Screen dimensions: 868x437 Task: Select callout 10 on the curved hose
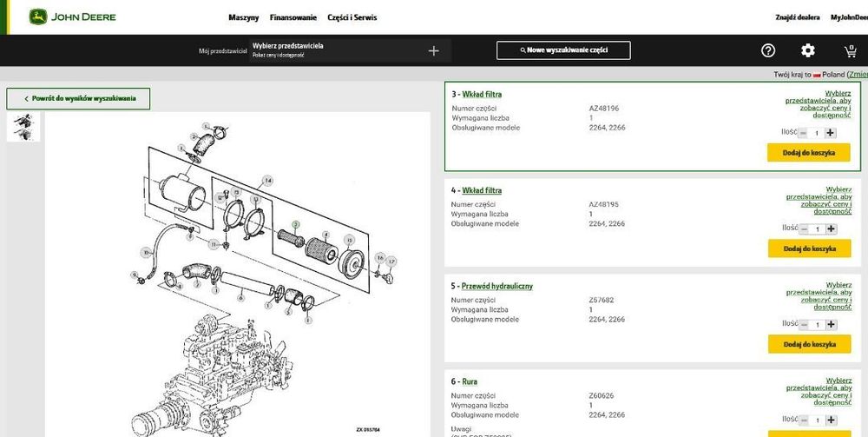146,253
